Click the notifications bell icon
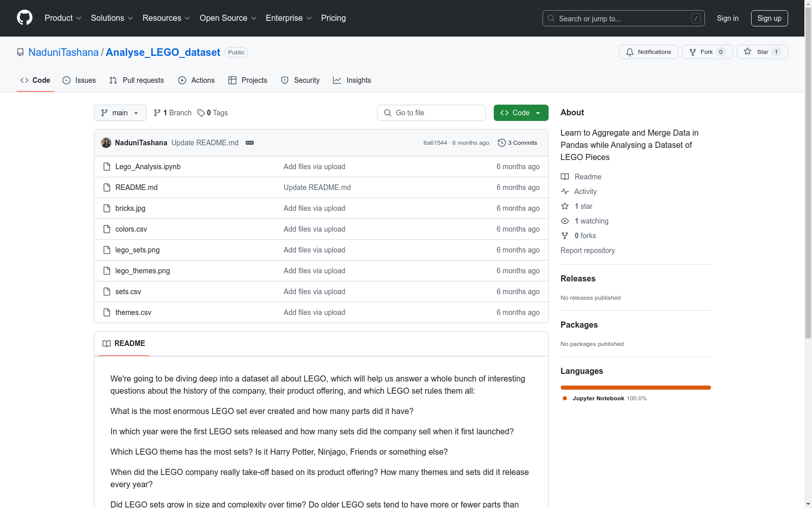This screenshot has height=508, width=812. (630, 52)
